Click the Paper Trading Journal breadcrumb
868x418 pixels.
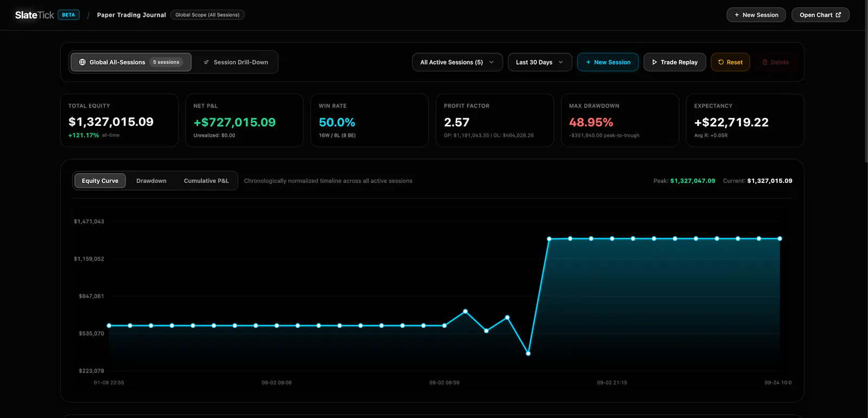pos(131,15)
